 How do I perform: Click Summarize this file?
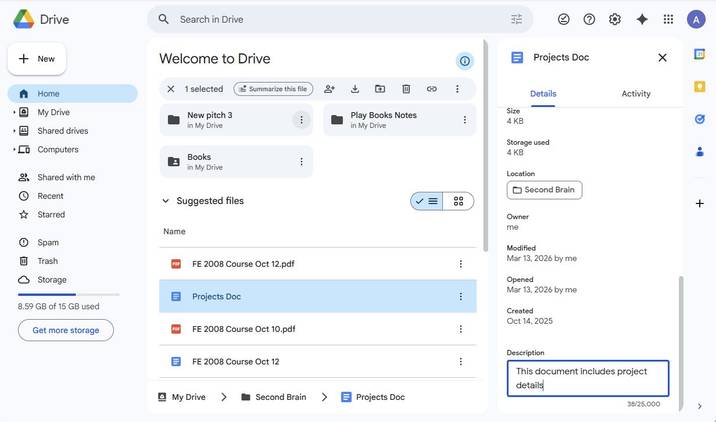click(x=273, y=89)
